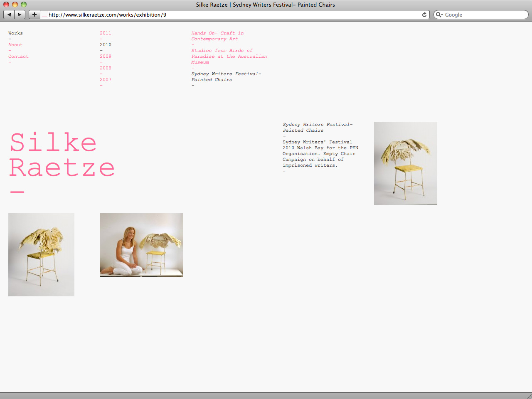Go forward with the browser forward arrow
Screen dimensions: 532x399
point(20,15)
